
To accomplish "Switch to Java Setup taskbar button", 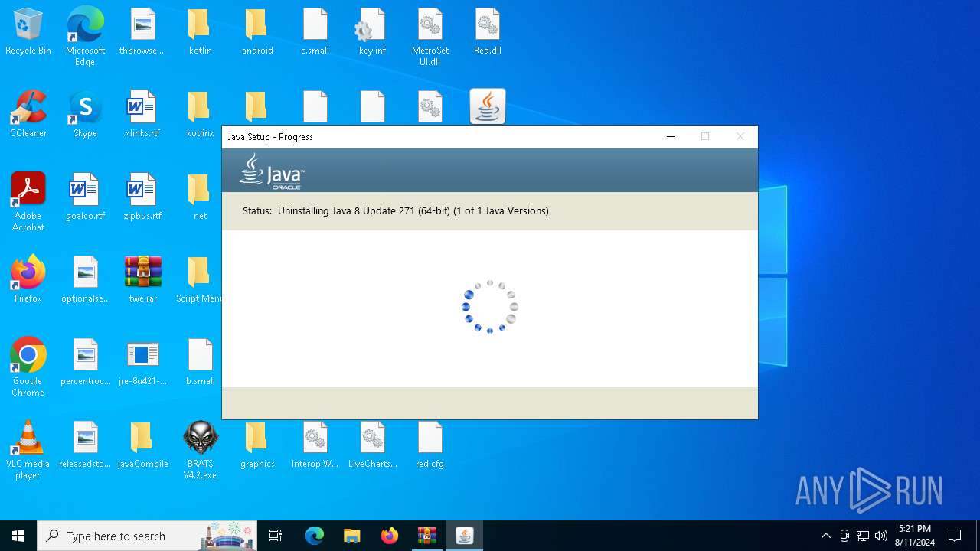I will pyautogui.click(x=465, y=536).
